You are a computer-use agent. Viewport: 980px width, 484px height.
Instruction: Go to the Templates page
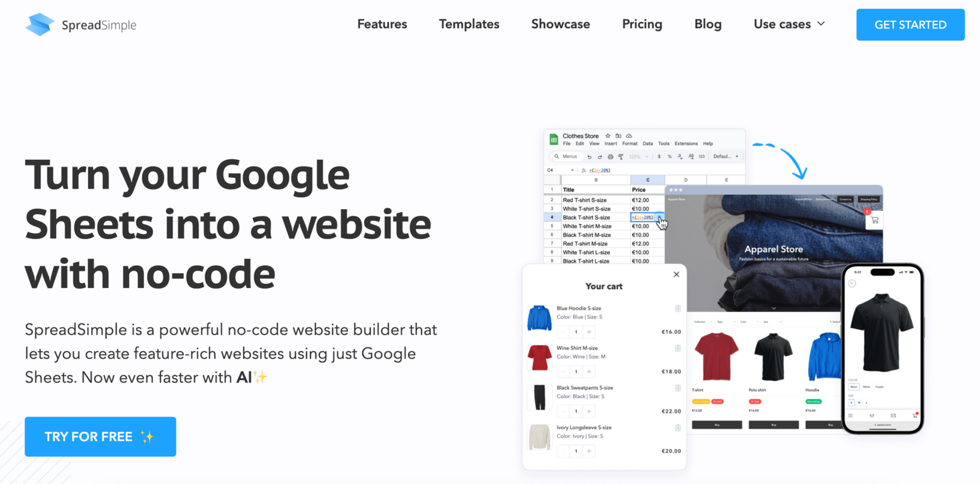coord(469,25)
